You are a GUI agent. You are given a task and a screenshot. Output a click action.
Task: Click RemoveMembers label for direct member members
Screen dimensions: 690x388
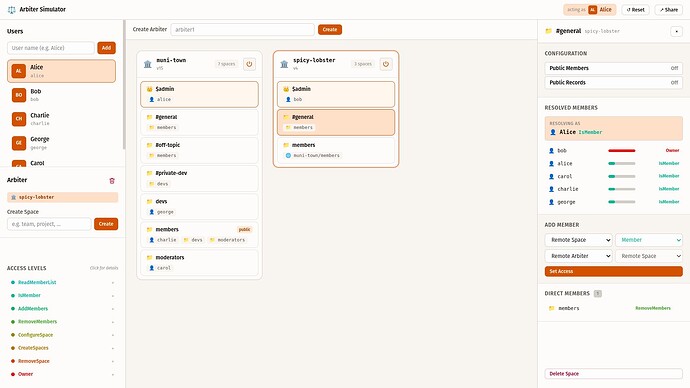(x=653, y=308)
